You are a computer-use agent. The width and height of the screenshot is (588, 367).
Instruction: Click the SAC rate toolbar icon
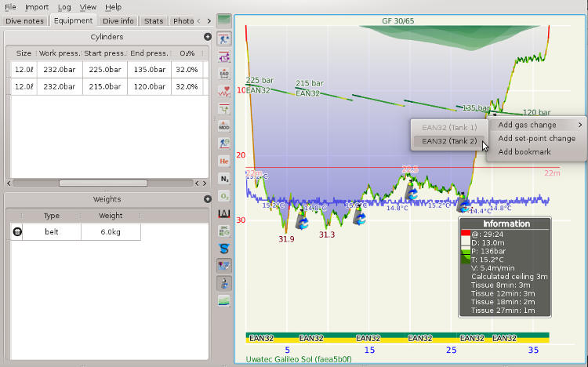[224, 231]
